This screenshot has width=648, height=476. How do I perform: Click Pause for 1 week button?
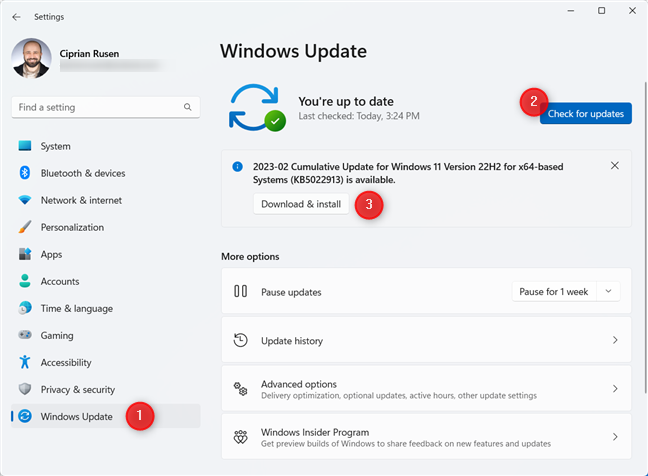(x=554, y=292)
